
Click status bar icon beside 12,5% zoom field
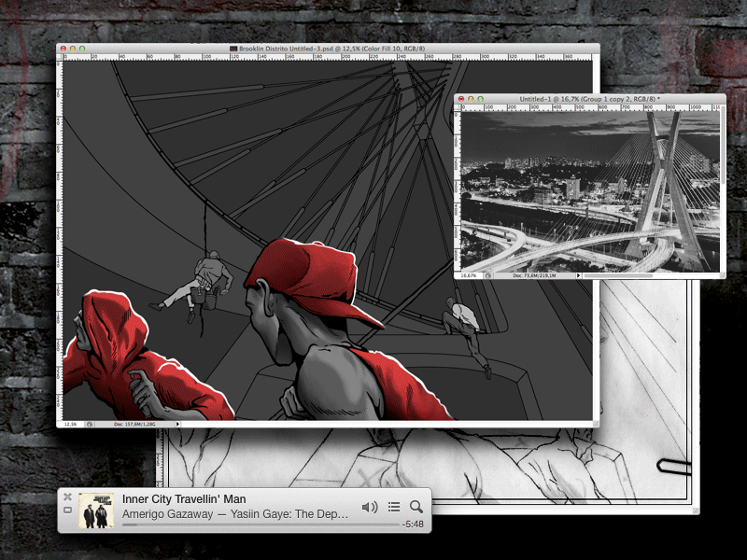[x=90, y=424]
